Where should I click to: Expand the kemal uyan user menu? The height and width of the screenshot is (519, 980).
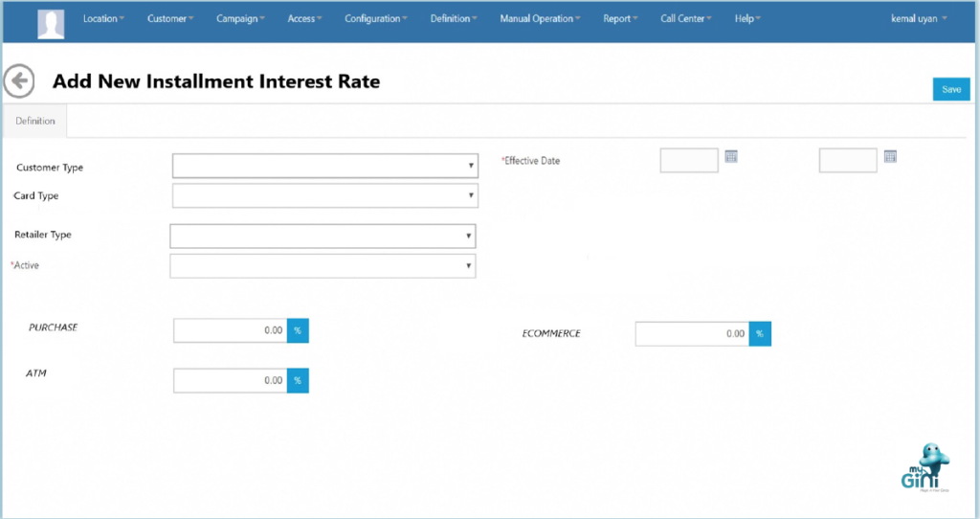pyautogui.click(x=919, y=19)
